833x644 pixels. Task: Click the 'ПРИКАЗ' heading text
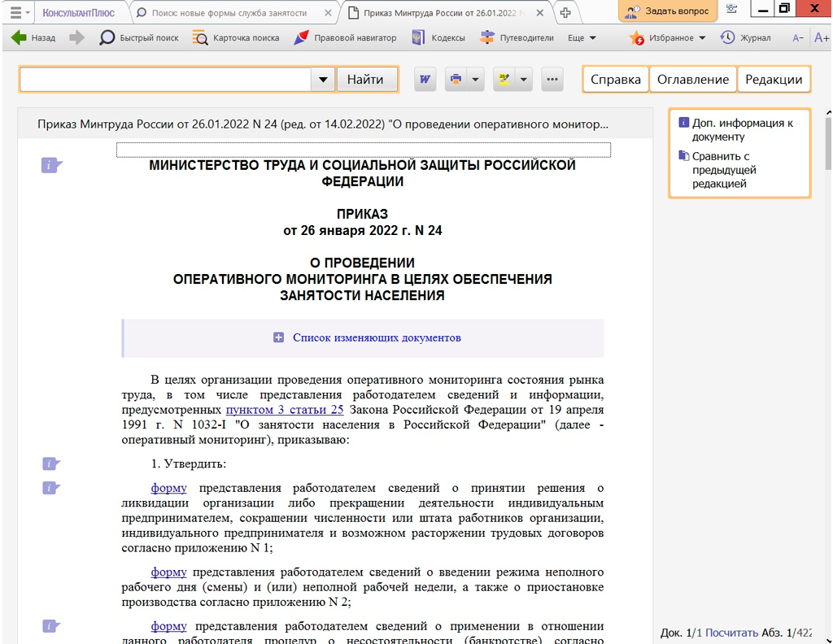(x=362, y=214)
